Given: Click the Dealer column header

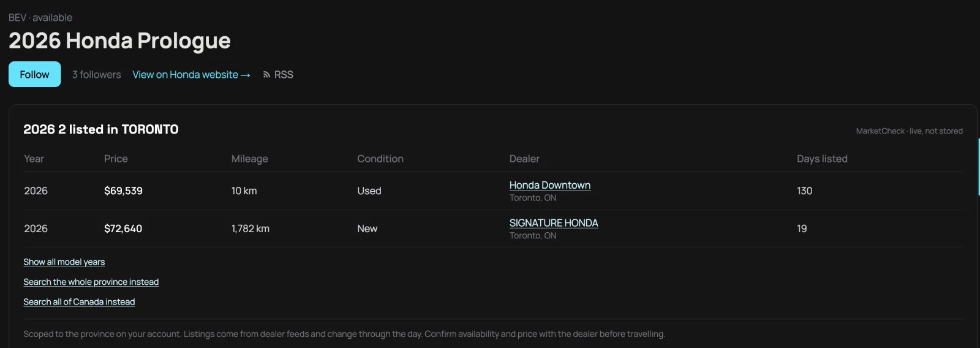Looking at the screenshot, I should [x=524, y=159].
